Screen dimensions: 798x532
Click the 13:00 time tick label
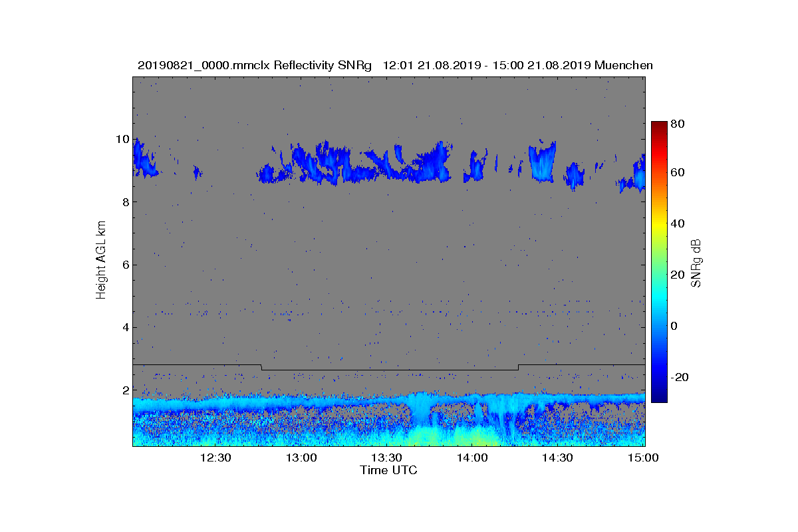301,458
